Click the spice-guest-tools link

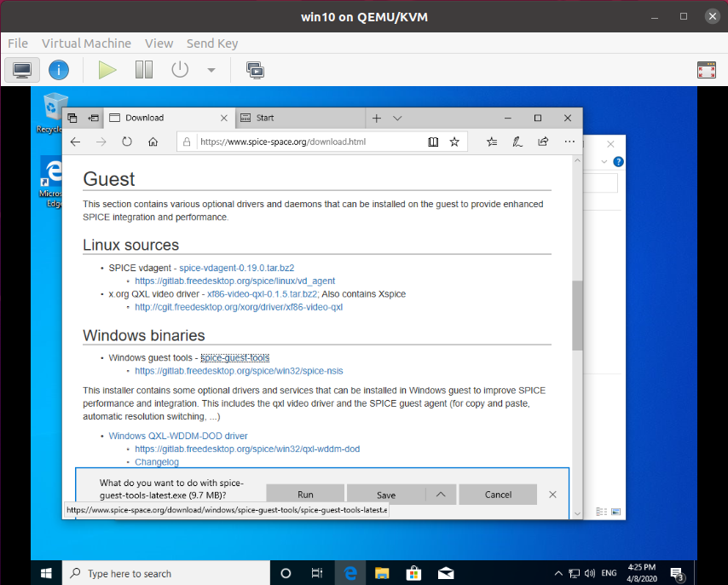pos(235,357)
